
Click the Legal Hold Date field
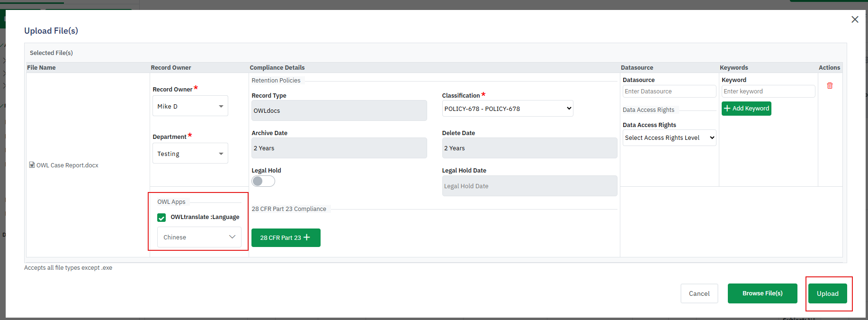click(529, 186)
